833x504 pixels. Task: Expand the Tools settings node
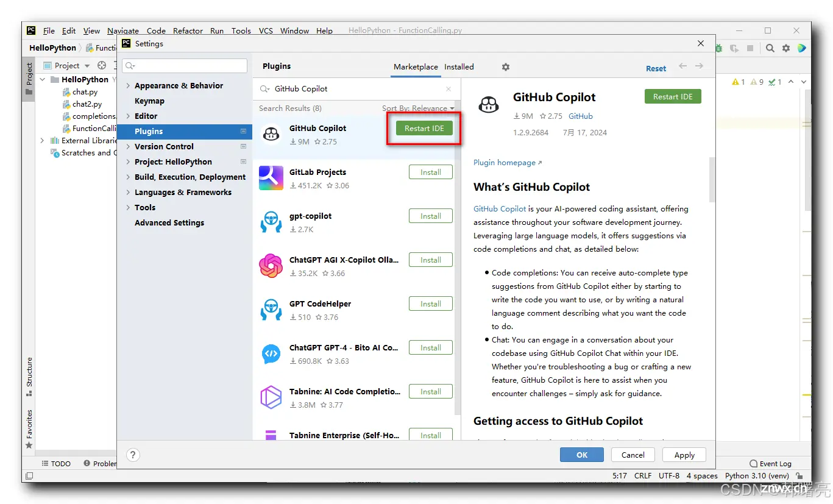pyautogui.click(x=127, y=208)
